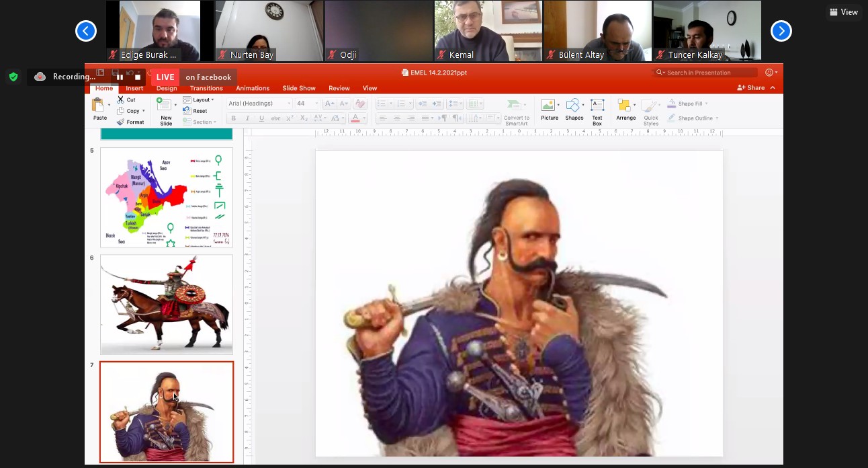Pause the Zoom recording
The image size is (868, 468).
coord(120,77)
